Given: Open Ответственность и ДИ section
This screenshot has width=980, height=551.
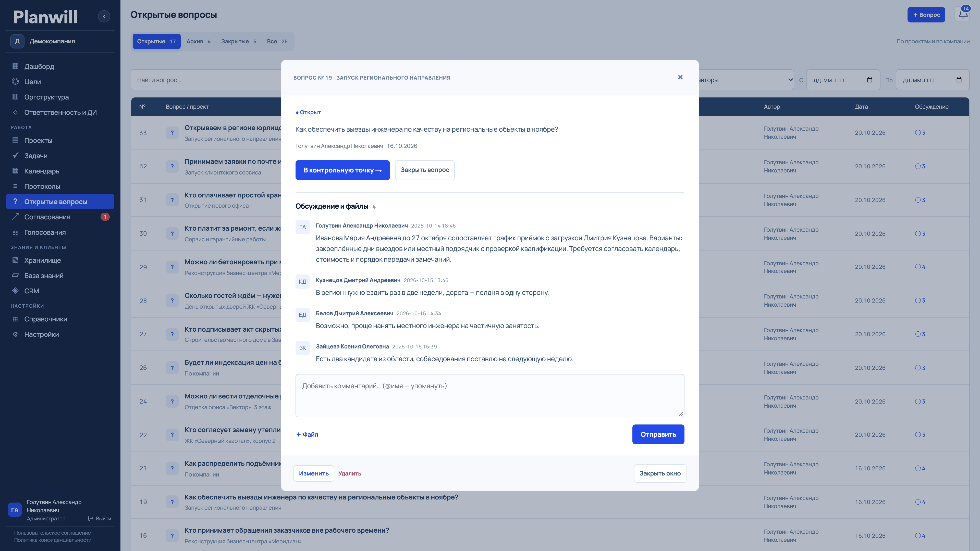Looking at the screenshot, I should 60,112.
